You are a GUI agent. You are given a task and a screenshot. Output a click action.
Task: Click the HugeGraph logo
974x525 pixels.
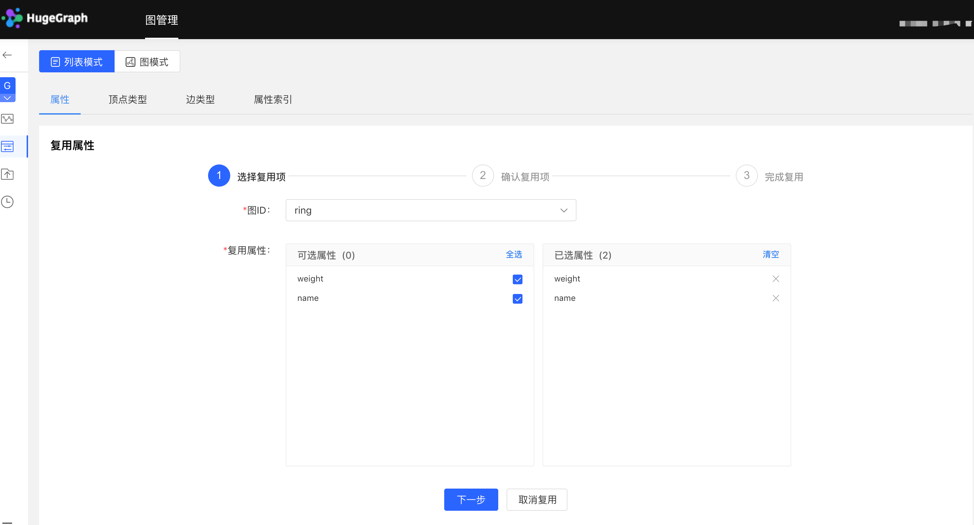(46, 18)
